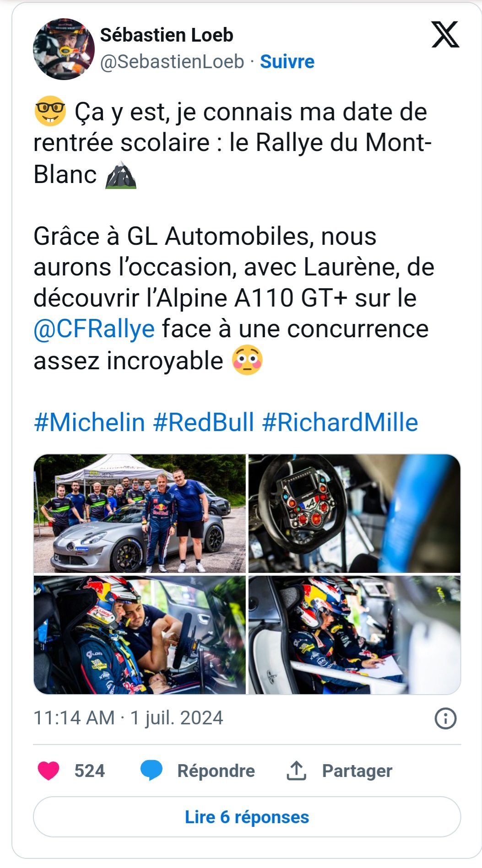Open the photo of driver reading notes
This screenshot has height=868, width=482.
(x=354, y=635)
